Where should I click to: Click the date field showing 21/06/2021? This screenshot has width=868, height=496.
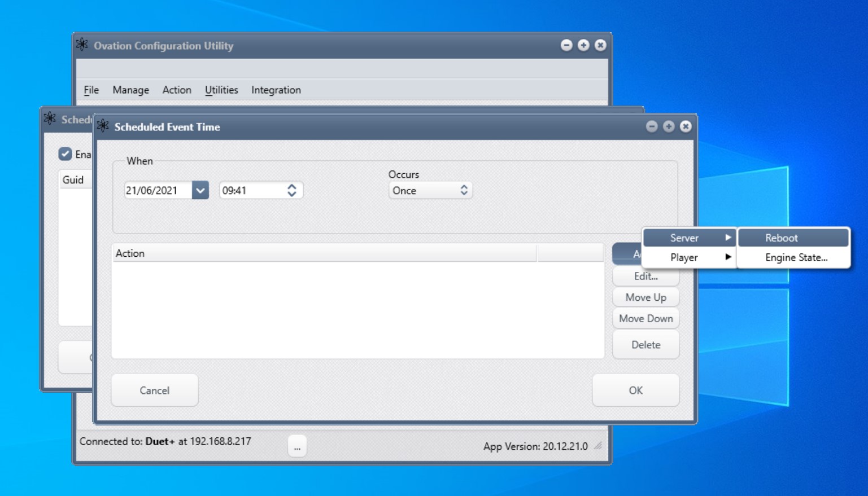tap(158, 190)
